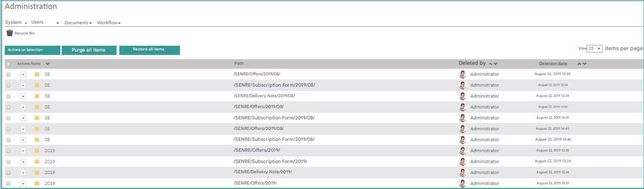Click the Name column sort chevron

pos(48,64)
